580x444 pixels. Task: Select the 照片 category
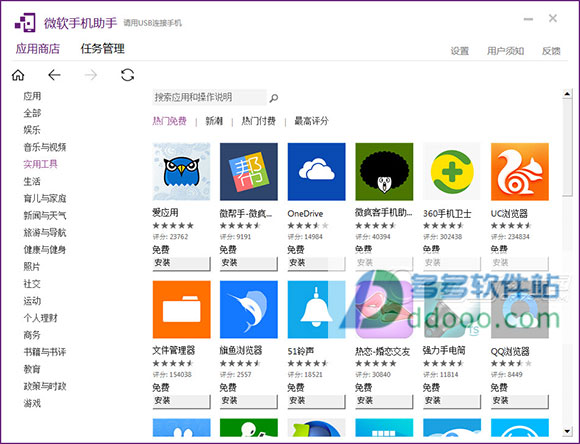(x=32, y=267)
